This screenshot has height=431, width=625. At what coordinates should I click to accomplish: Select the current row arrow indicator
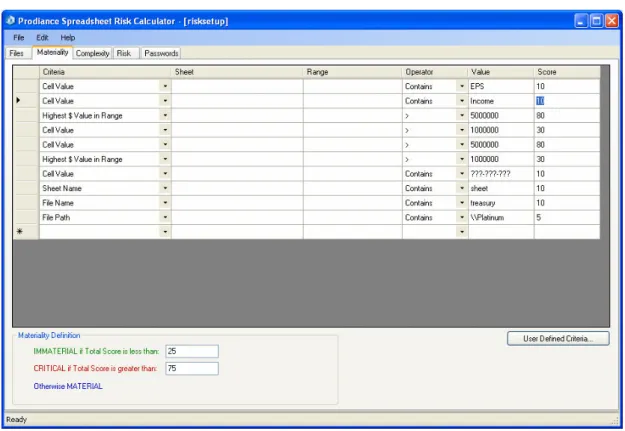click(x=26, y=101)
